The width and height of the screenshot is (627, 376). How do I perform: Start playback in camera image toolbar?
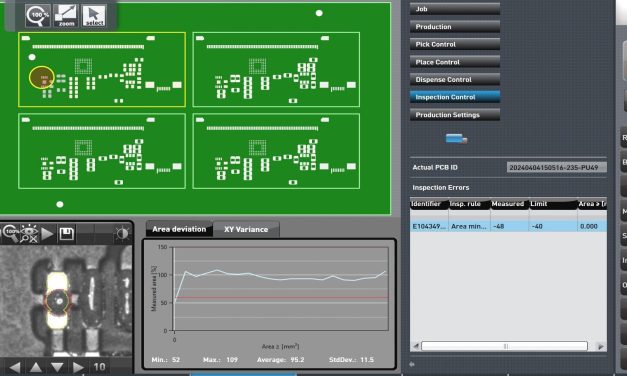pos(47,234)
